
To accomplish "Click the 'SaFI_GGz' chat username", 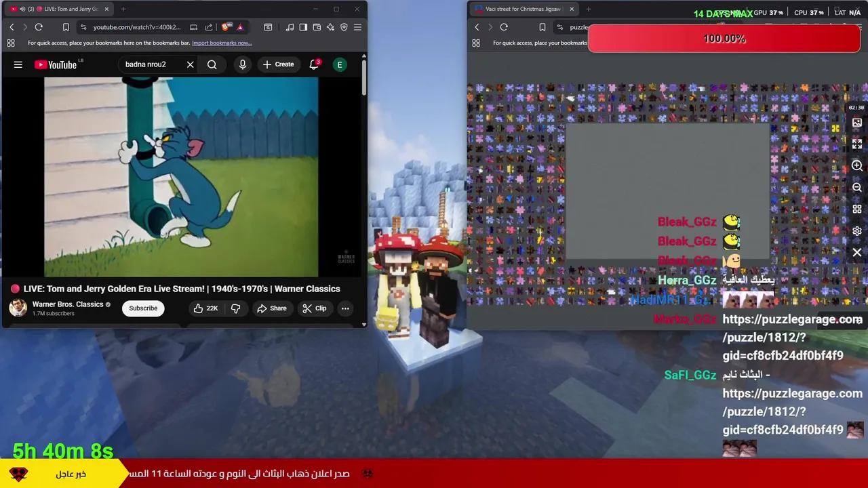I will click(690, 375).
